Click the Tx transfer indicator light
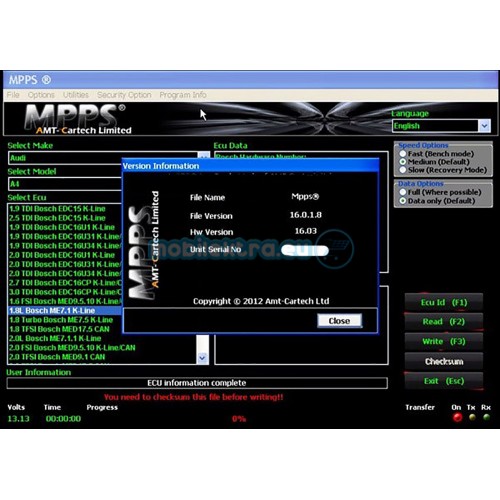Viewport: 500px width, 500px height. [472, 417]
